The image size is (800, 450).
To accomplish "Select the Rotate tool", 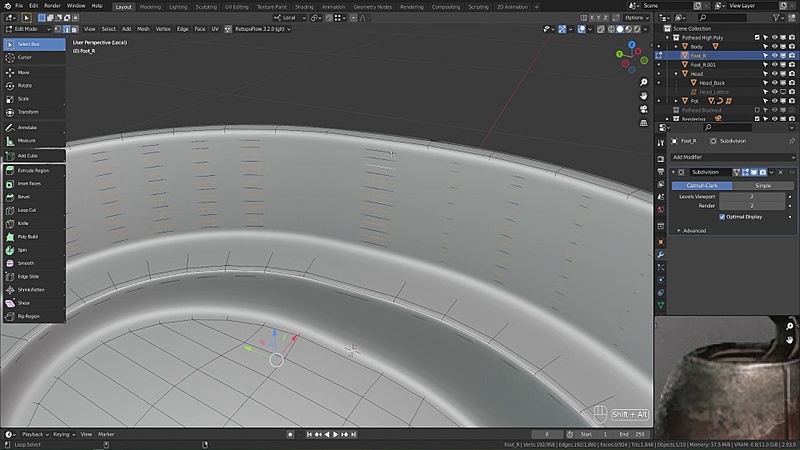I will click(x=34, y=86).
